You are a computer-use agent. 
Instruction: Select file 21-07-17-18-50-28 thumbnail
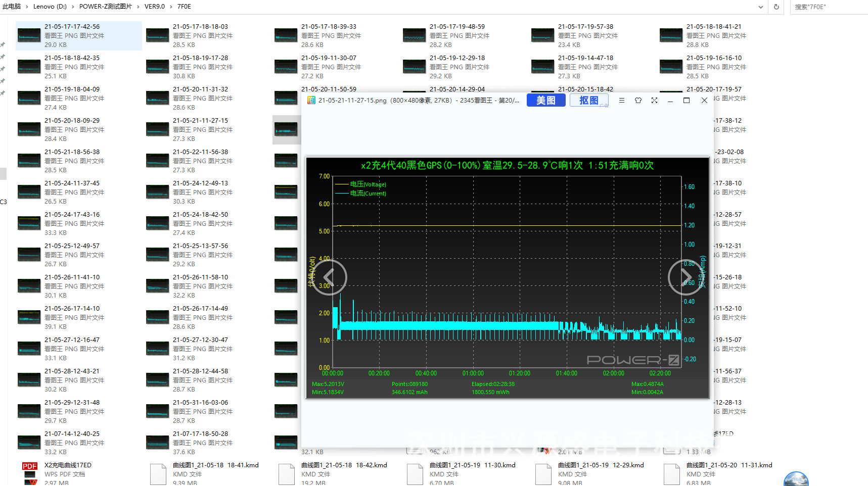pyautogui.click(x=157, y=443)
